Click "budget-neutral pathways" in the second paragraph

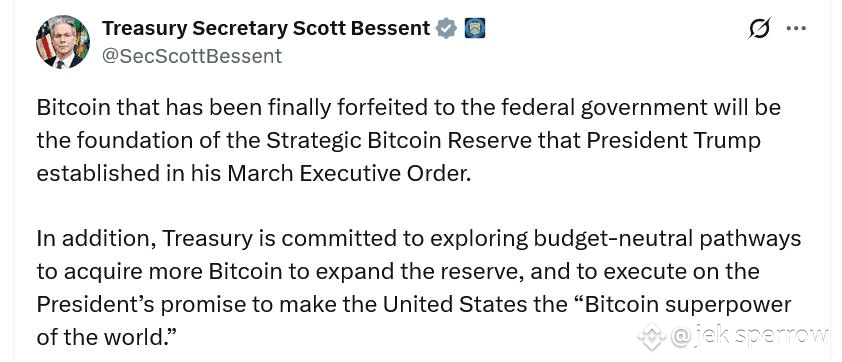(x=667, y=239)
